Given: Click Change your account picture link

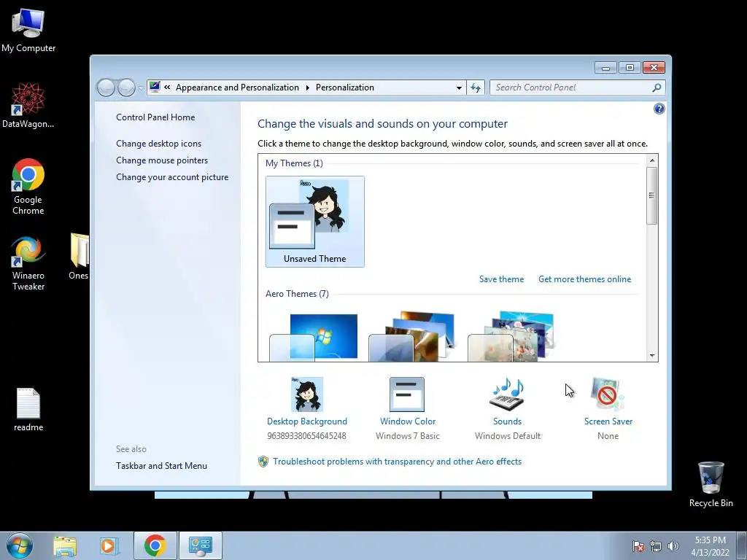Looking at the screenshot, I should (172, 176).
